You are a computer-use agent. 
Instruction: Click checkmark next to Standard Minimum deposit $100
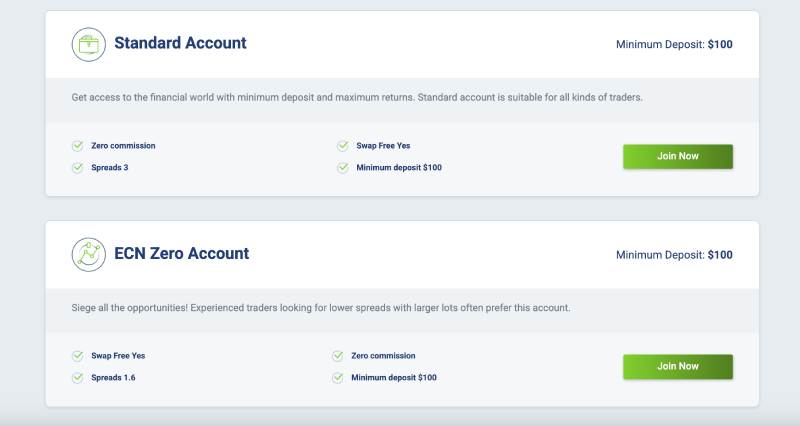343,167
